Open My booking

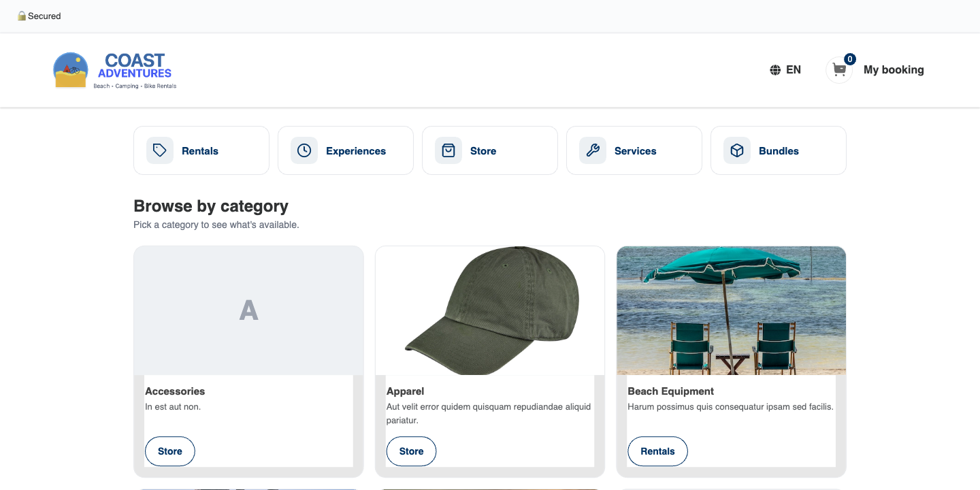[894, 70]
